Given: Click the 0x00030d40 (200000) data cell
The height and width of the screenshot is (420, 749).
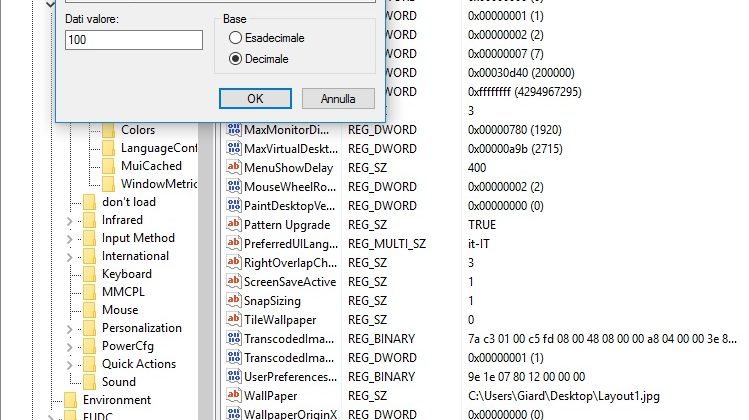Looking at the screenshot, I should pos(521,73).
